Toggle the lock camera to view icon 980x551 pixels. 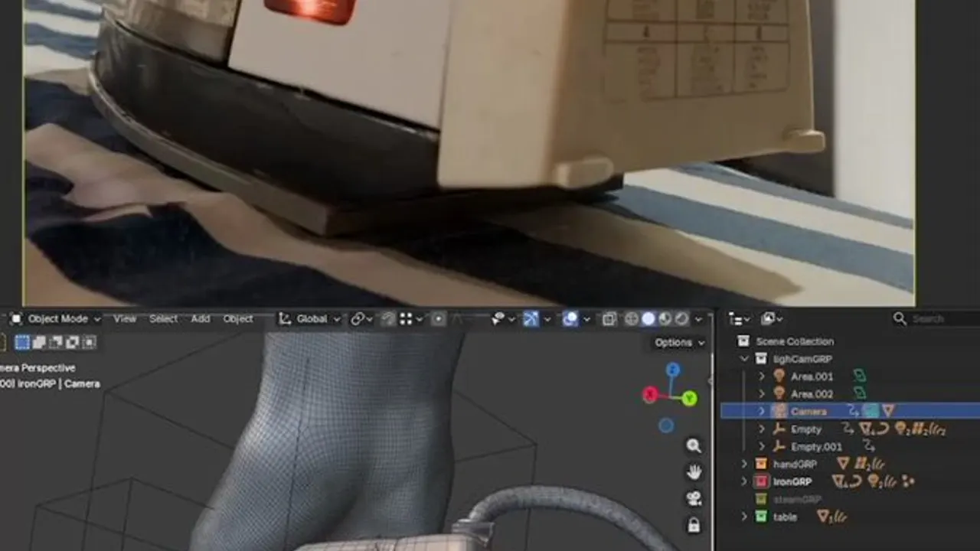[x=694, y=525]
